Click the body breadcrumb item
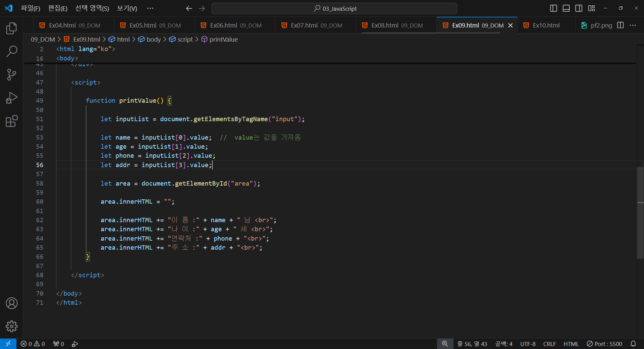The height and width of the screenshot is (349, 644). (150, 39)
